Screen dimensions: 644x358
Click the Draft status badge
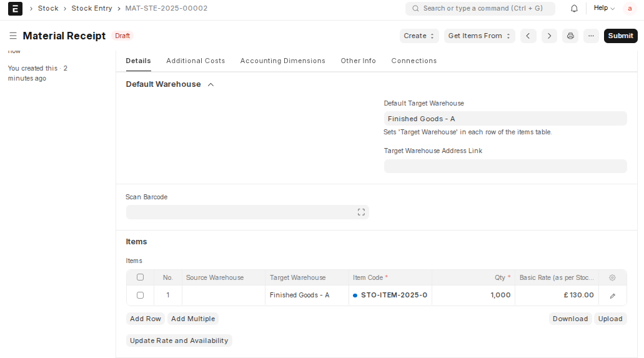122,36
